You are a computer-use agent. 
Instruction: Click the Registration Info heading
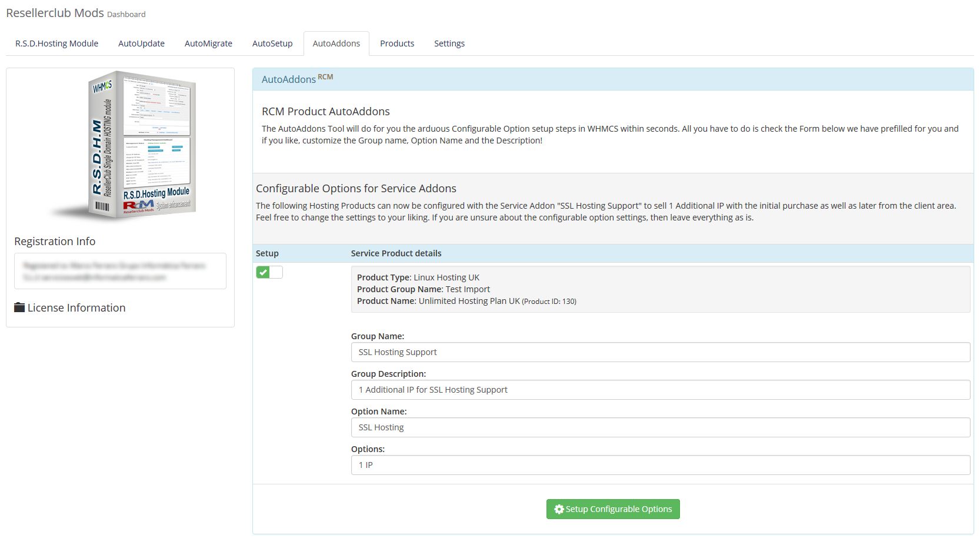55,242
